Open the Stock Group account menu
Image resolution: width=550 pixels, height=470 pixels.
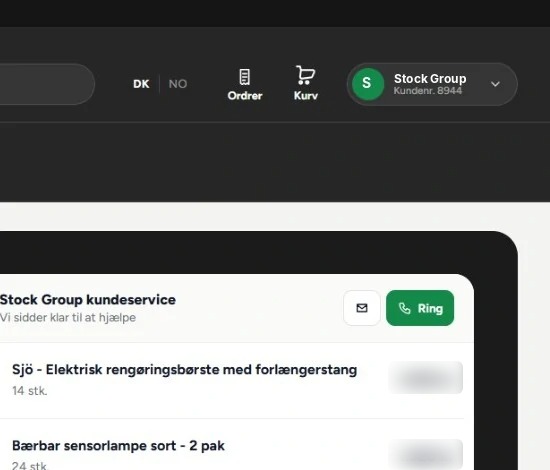point(432,84)
